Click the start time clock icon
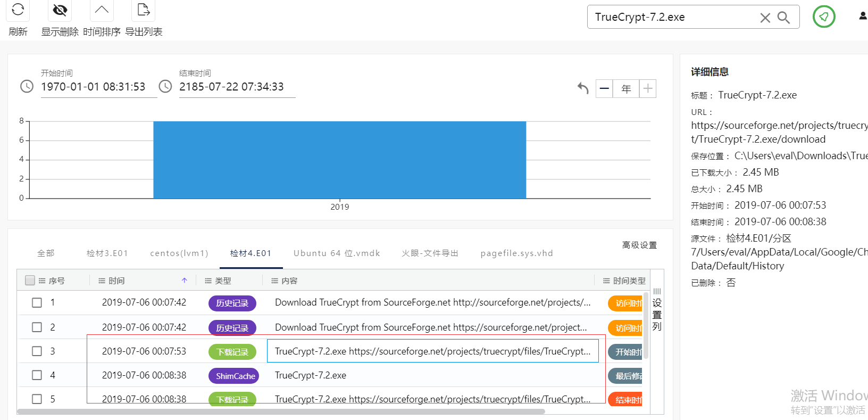 coord(27,86)
